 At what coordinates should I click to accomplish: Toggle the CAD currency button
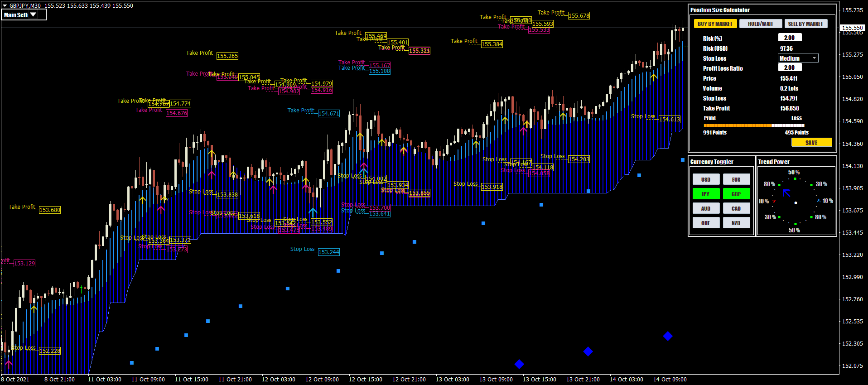(x=736, y=208)
